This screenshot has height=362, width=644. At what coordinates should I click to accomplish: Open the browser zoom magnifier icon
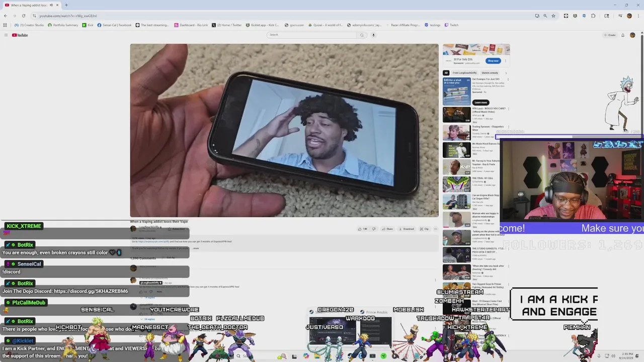tap(545, 16)
